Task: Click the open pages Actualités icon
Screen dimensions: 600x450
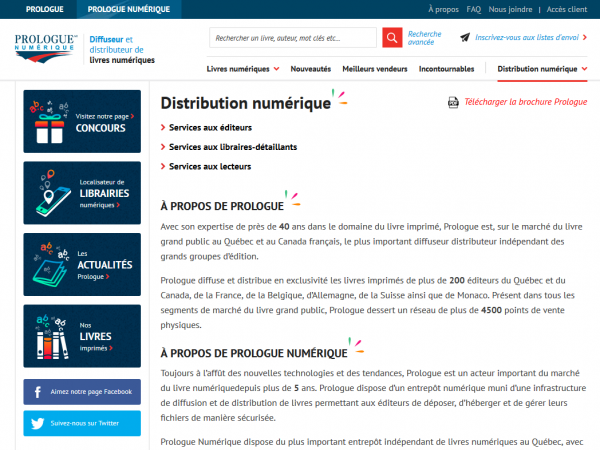Action: 51,265
